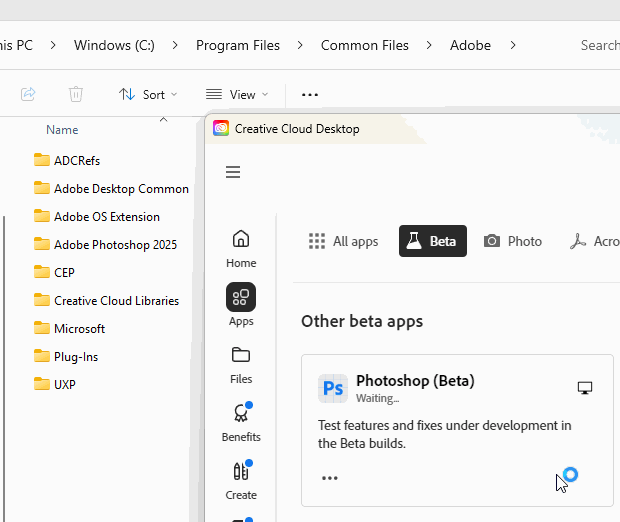620x522 pixels.
Task: Click the Explorer navigation pane scrollbar
Action: (x=4, y=368)
